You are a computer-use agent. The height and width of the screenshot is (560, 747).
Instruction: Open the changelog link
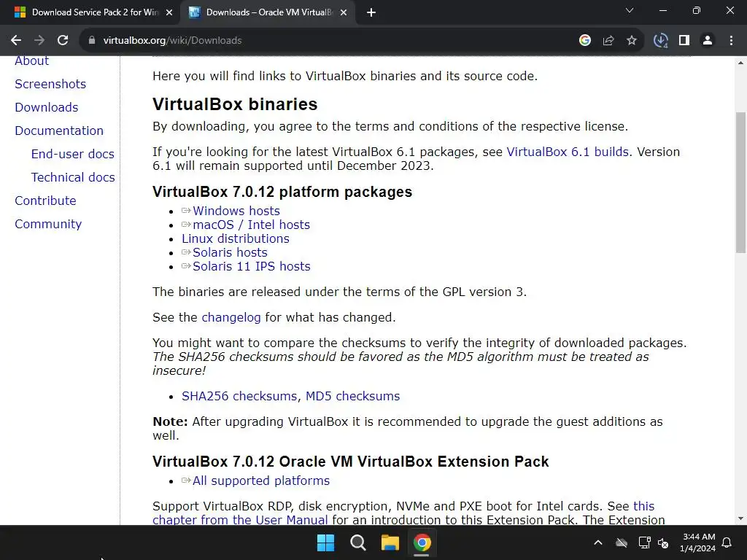(x=231, y=318)
